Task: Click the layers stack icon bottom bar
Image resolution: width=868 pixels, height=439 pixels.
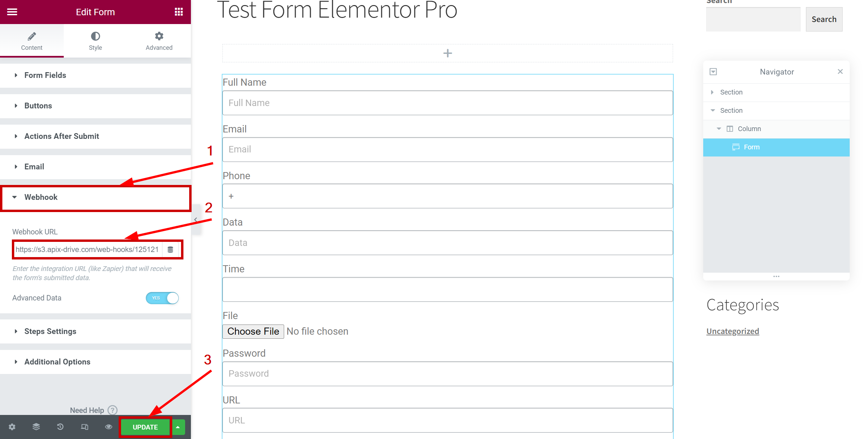Action: tap(35, 427)
